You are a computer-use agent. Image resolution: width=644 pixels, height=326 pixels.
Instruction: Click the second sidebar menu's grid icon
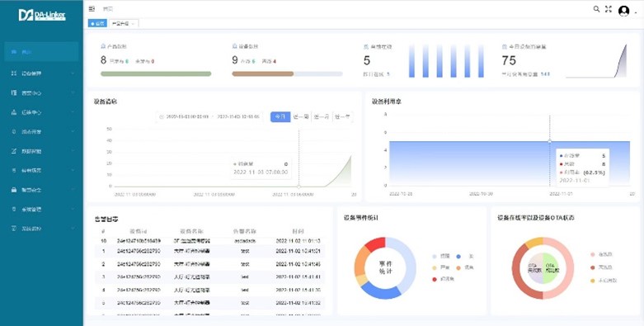(x=14, y=73)
